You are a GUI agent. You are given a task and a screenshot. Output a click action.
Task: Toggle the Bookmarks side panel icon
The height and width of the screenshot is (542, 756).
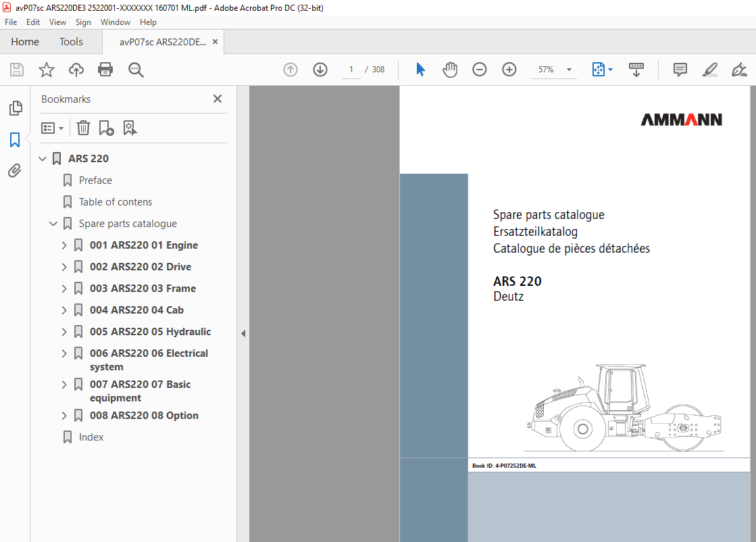tap(15, 140)
